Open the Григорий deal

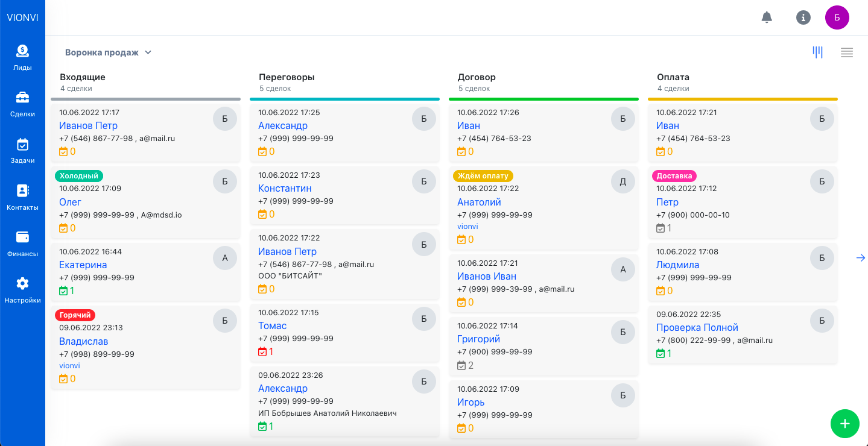click(x=478, y=339)
